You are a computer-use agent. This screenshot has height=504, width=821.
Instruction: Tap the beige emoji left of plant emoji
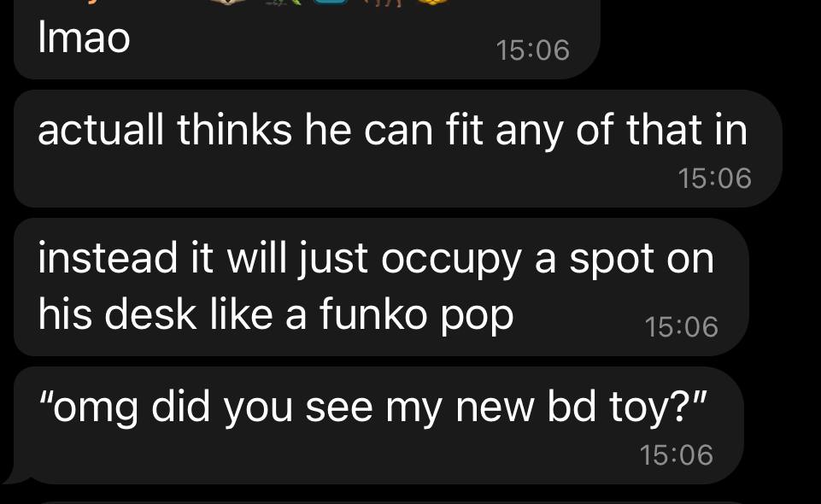click(x=228, y=2)
